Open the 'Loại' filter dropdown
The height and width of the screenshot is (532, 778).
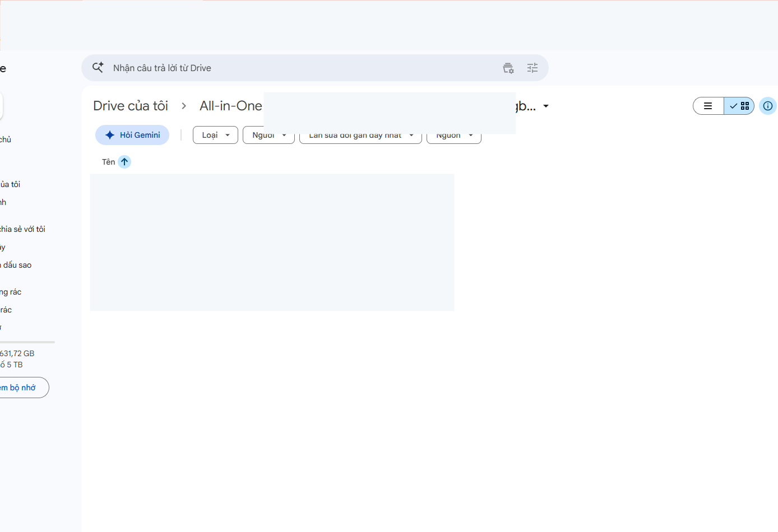click(x=216, y=135)
